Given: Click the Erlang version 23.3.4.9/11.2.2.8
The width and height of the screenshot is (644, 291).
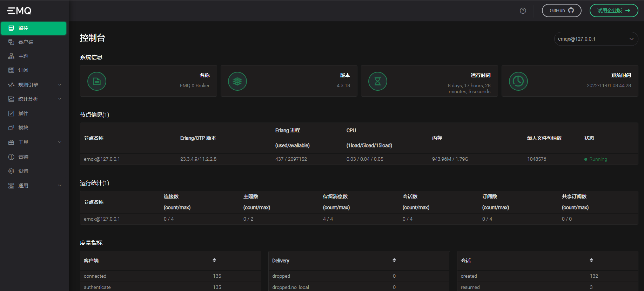Looking at the screenshot, I should [x=198, y=159].
